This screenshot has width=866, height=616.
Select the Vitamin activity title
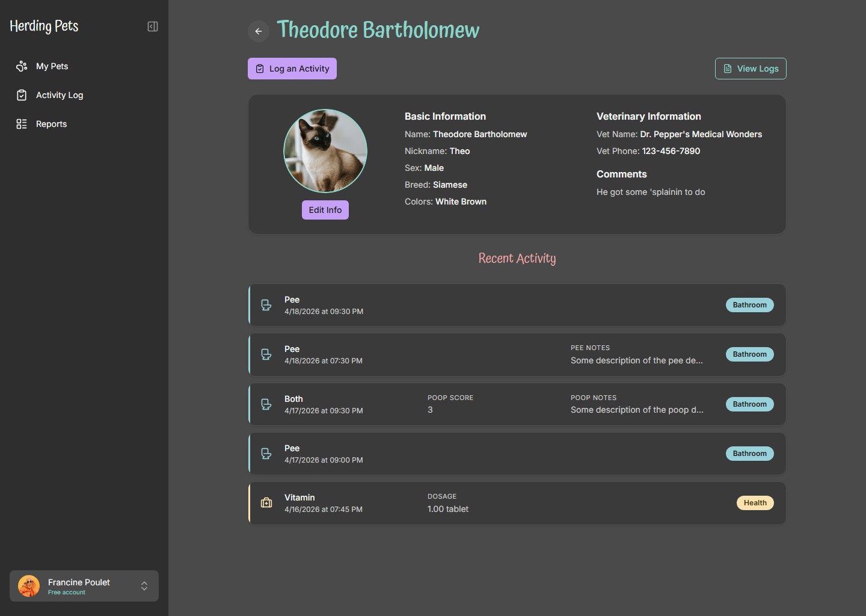click(299, 497)
